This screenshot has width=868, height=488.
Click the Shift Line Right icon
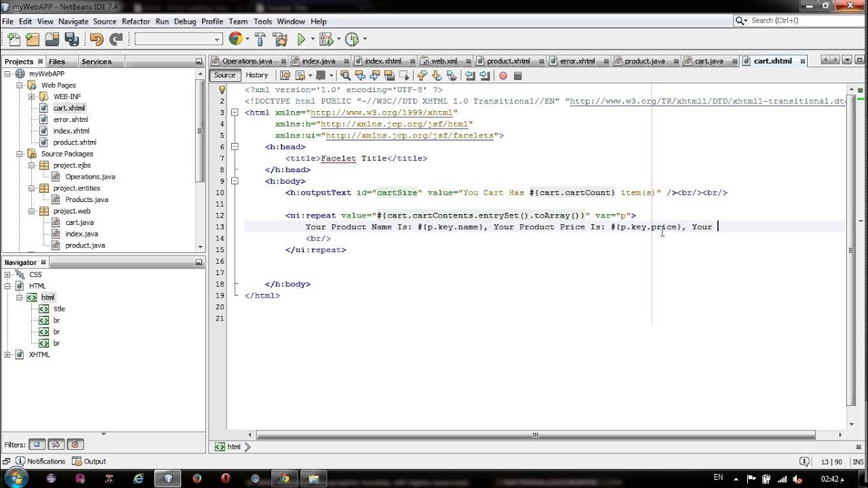(x=485, y=75)
